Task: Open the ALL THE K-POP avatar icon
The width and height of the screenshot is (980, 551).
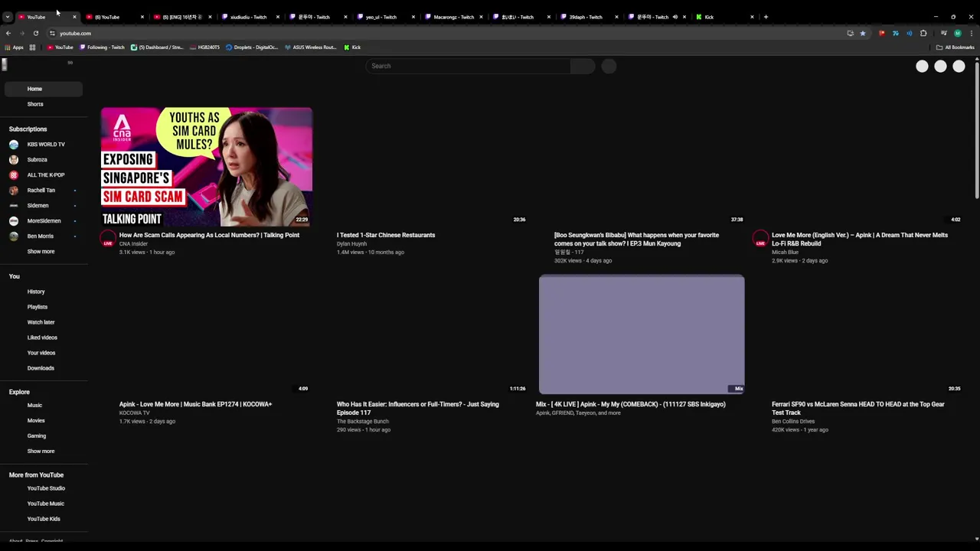Action: point(14,174)
